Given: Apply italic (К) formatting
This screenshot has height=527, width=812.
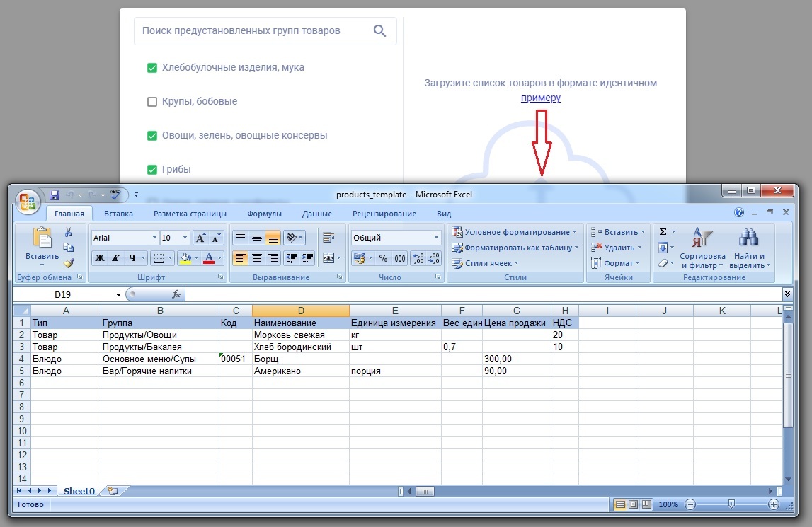Looking at the screenshot, I should coord(116,257).
